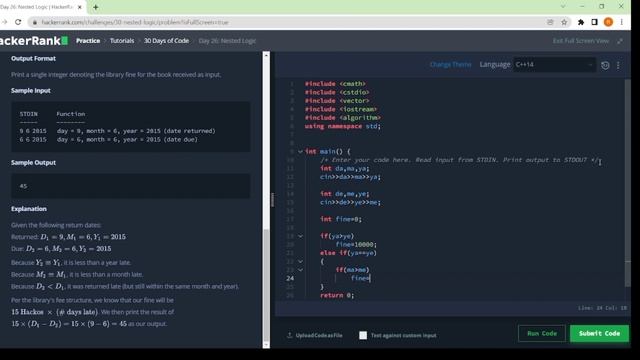Screen dimensions: 640x360
Task: Click the site lock icon in address bar
Action: 35,22
